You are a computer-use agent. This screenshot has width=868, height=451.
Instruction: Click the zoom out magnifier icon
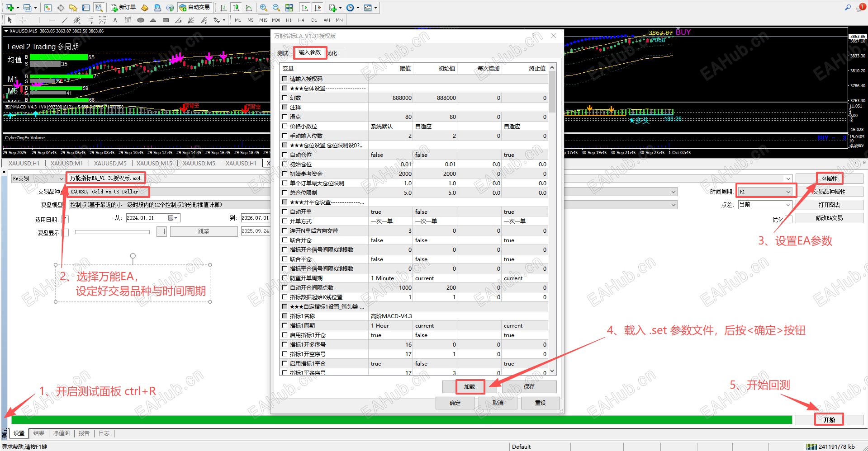(276, 8)
